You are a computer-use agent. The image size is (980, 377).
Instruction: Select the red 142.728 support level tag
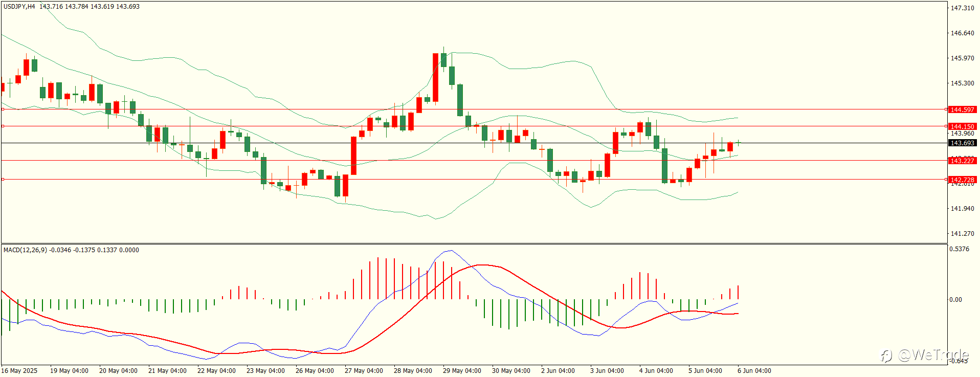click(962, 180)
